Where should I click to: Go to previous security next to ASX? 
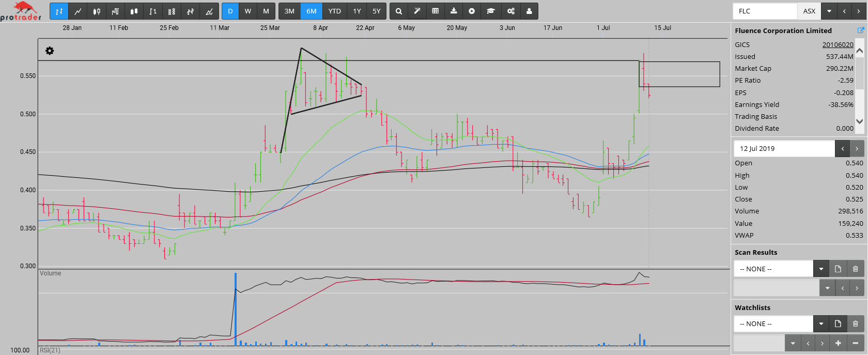844,11
